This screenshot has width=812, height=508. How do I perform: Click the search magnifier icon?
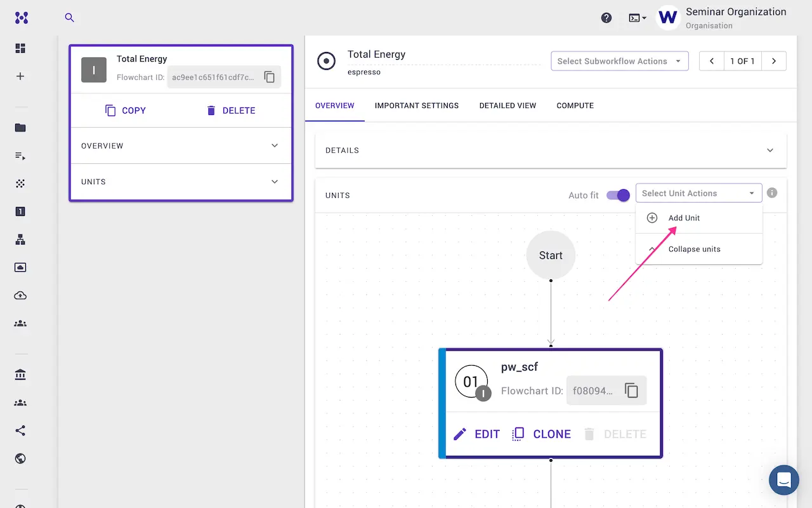70,18
